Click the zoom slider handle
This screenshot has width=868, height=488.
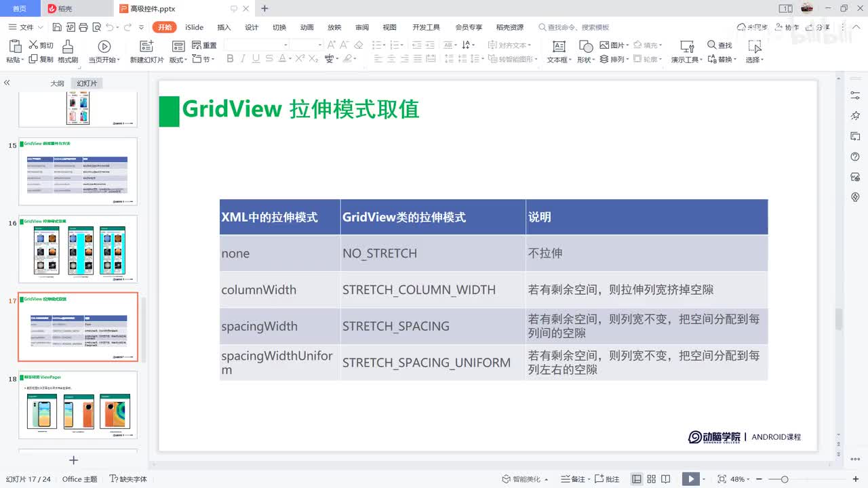pos(785,479)
